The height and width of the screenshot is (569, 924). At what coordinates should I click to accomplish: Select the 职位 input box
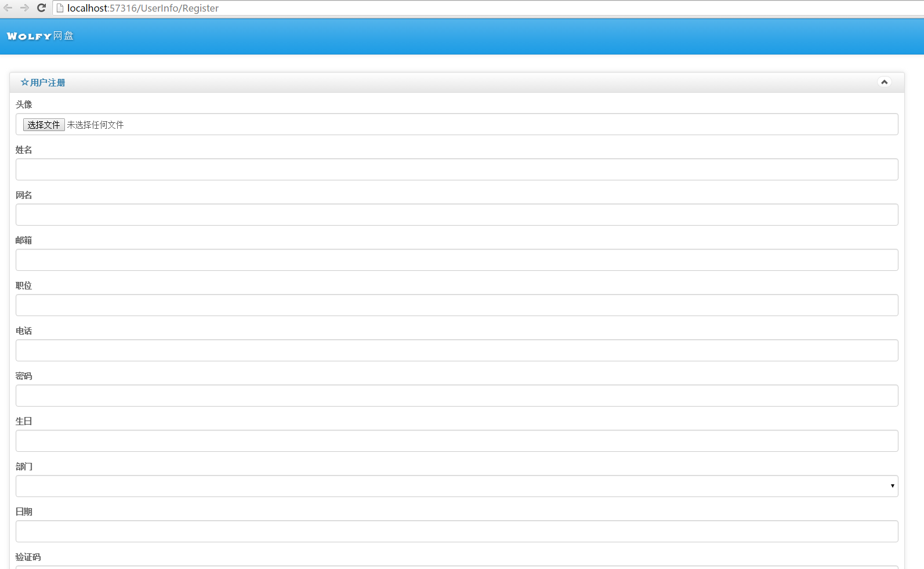pyautogui.click(x=457, y=305)
